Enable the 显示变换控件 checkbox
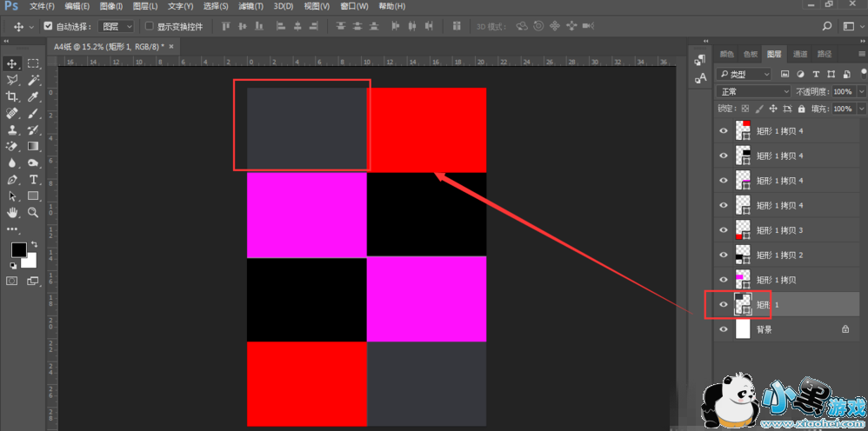This screenshot has width=868, height=431. point(150,27)
